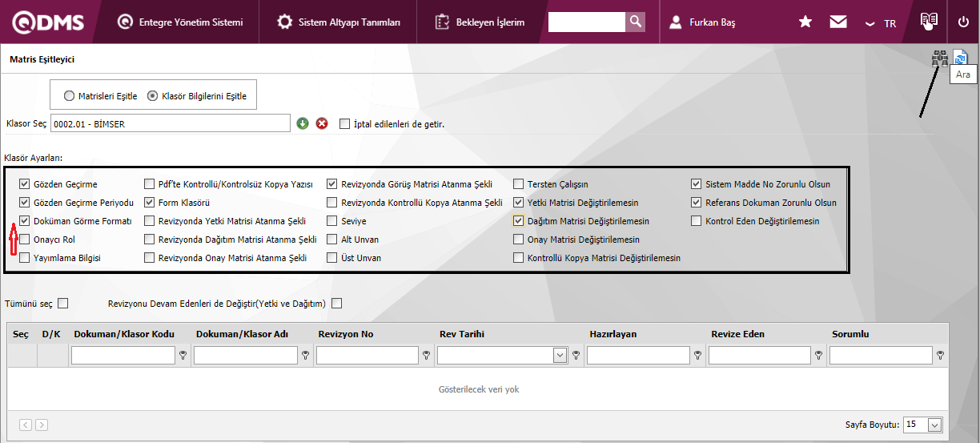Open the TR language selector
This screenshot has height=443, width=980.
(x=881, y=23)
